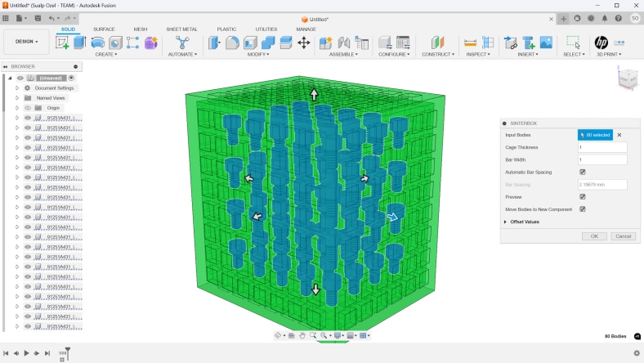Open the Change Parameters table icon

point(403,43)
